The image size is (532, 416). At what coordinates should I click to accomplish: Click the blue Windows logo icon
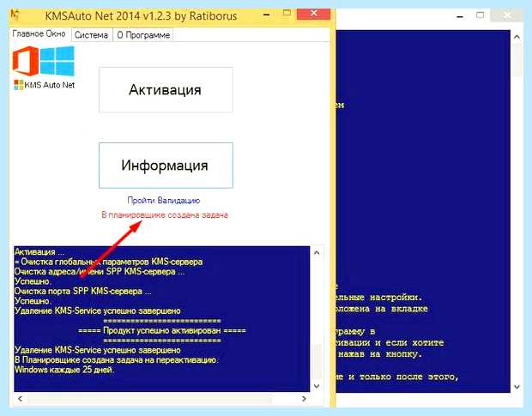57,61
